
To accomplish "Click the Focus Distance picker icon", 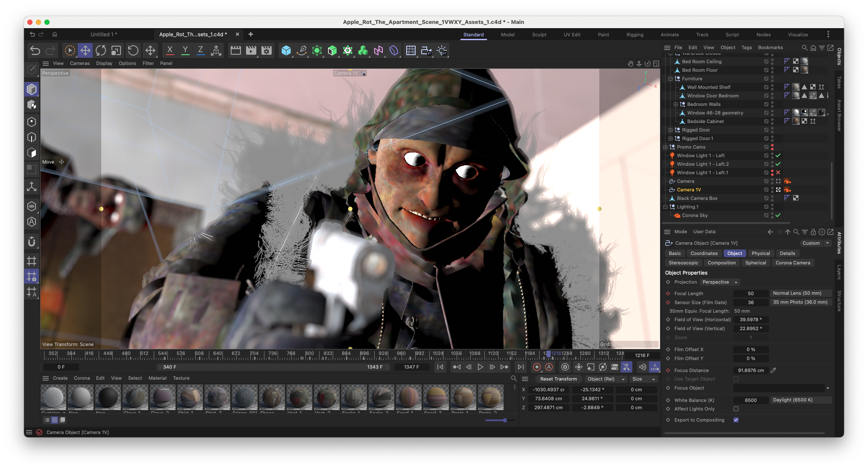I will tap(773, 370).
